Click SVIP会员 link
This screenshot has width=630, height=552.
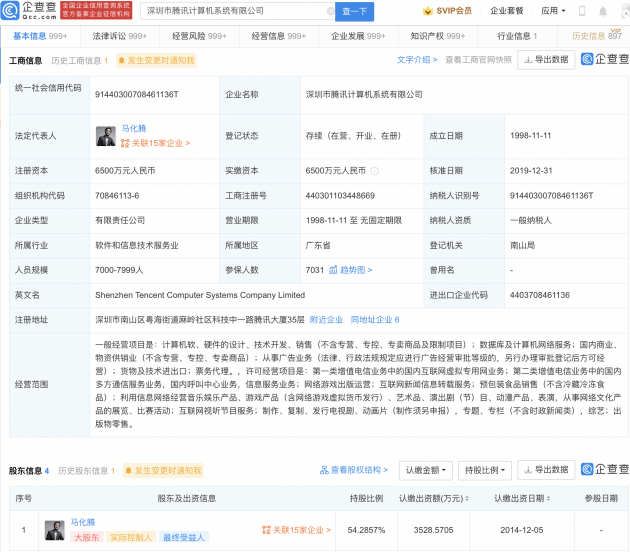tap(454, 11)
